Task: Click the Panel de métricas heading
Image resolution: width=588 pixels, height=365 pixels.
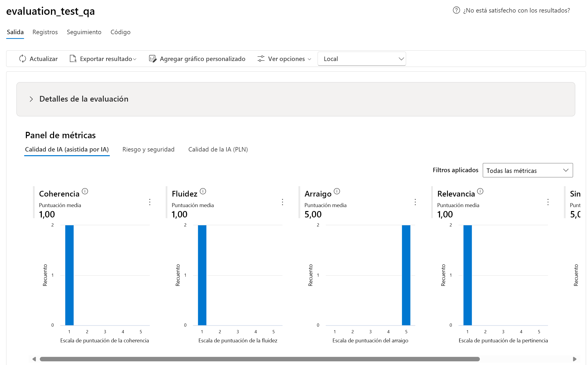Action: click(60, 135)
